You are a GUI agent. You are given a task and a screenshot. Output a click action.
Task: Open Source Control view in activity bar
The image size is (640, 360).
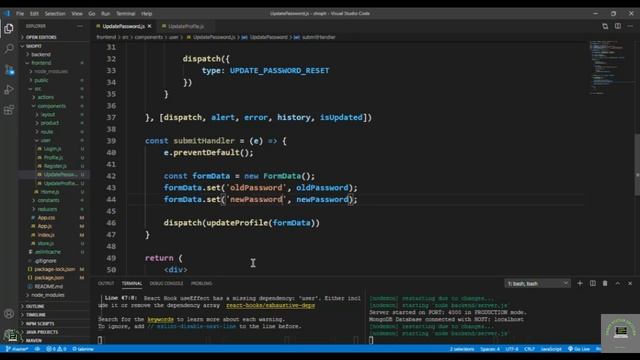pyautogui.click(x=9, y=69)
